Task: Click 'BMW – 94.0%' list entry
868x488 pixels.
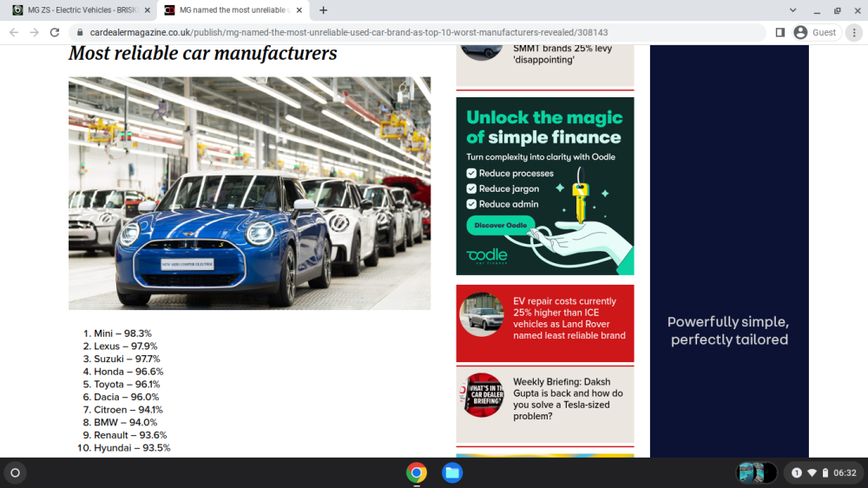Action: coord(126,423)
